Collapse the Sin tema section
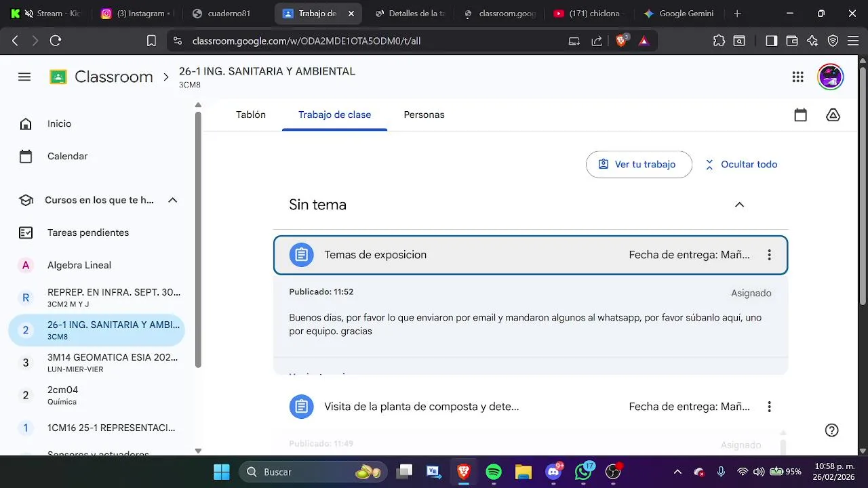 (x=740, y=205)
